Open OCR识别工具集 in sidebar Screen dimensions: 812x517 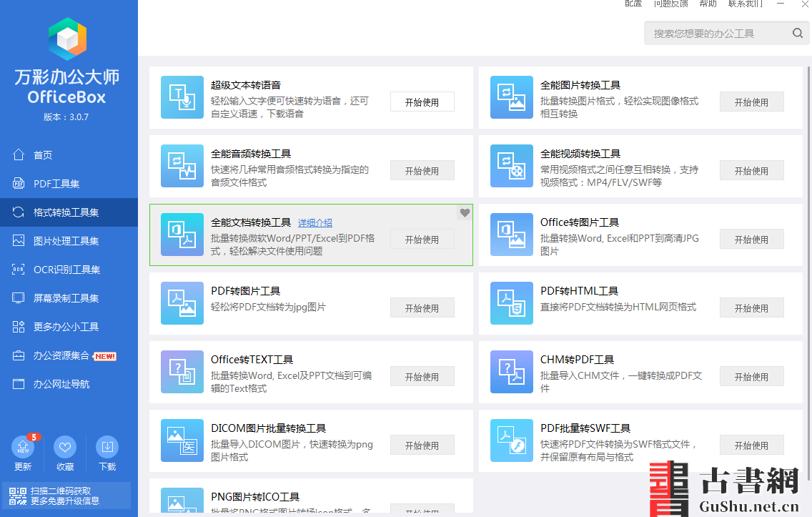pos(69,270)
